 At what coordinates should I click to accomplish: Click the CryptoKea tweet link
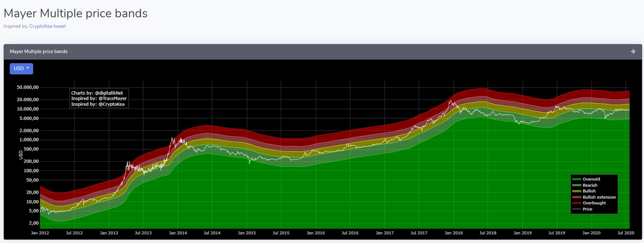pos(48,26)
